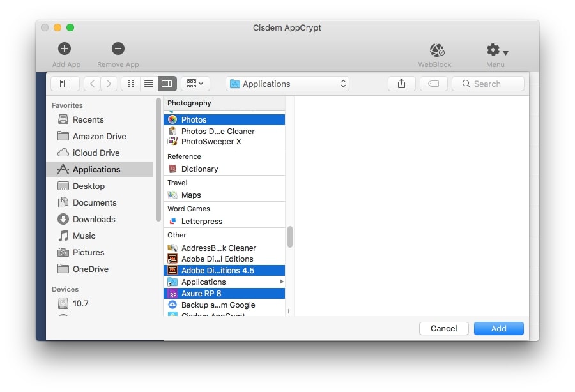
Task: Toggle the sidebar visibility button
Action: [65, 84]
